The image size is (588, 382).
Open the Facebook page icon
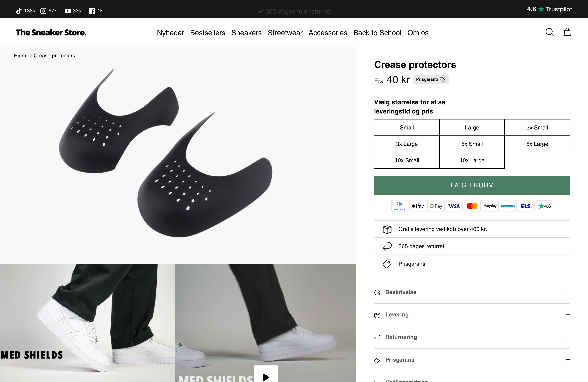coord(92,11)
